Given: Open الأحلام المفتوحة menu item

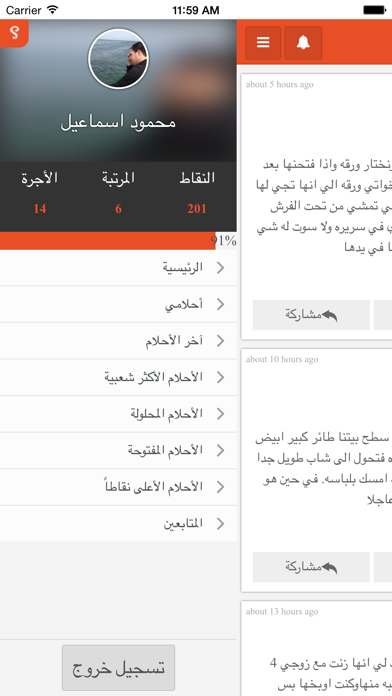Looking at the screenshot, I should (x=118, y=451).
